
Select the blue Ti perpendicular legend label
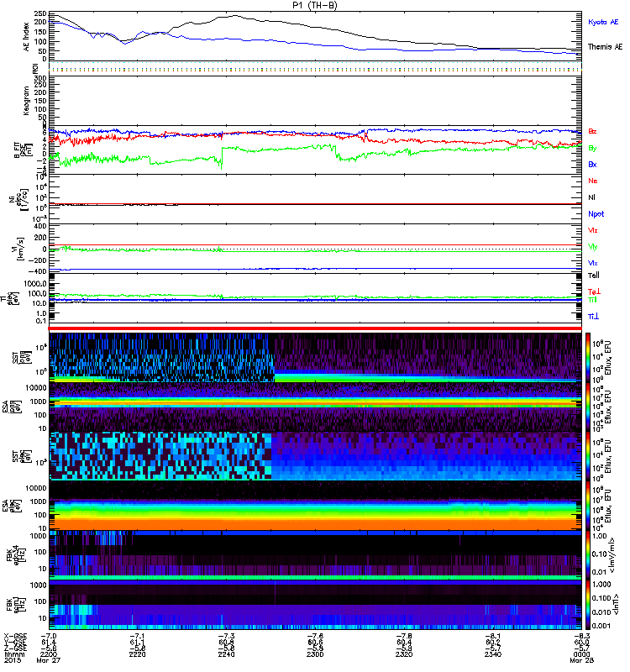[x=593, y=317]
